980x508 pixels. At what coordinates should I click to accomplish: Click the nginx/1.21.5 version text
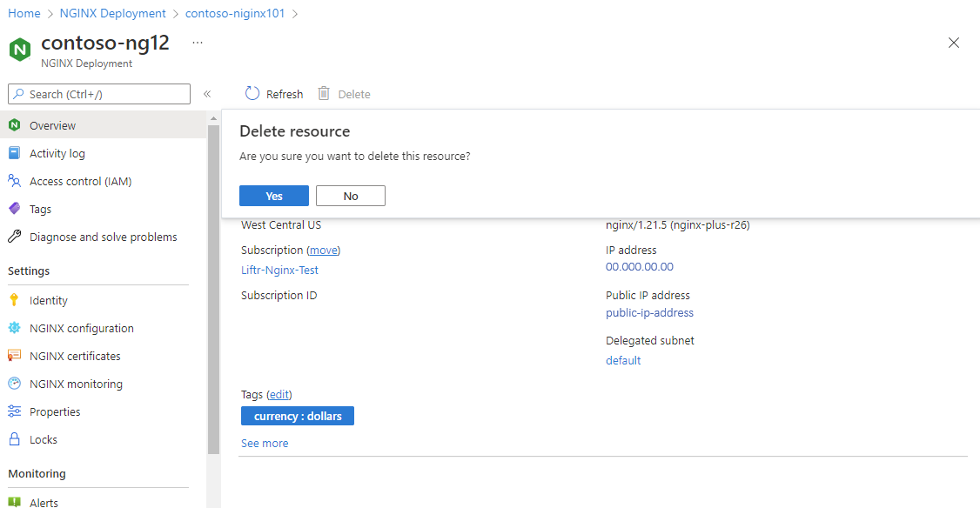click(677, 225)
